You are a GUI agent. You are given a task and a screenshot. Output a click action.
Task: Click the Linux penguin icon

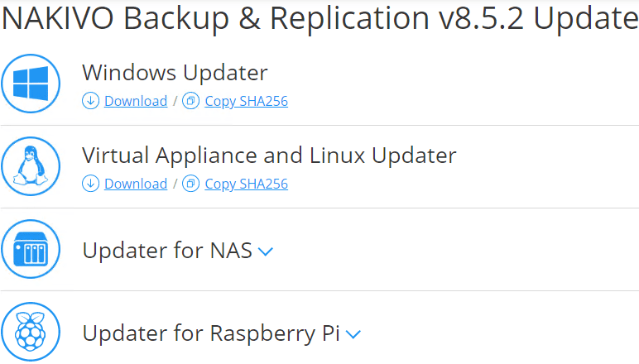coord(31,166)
